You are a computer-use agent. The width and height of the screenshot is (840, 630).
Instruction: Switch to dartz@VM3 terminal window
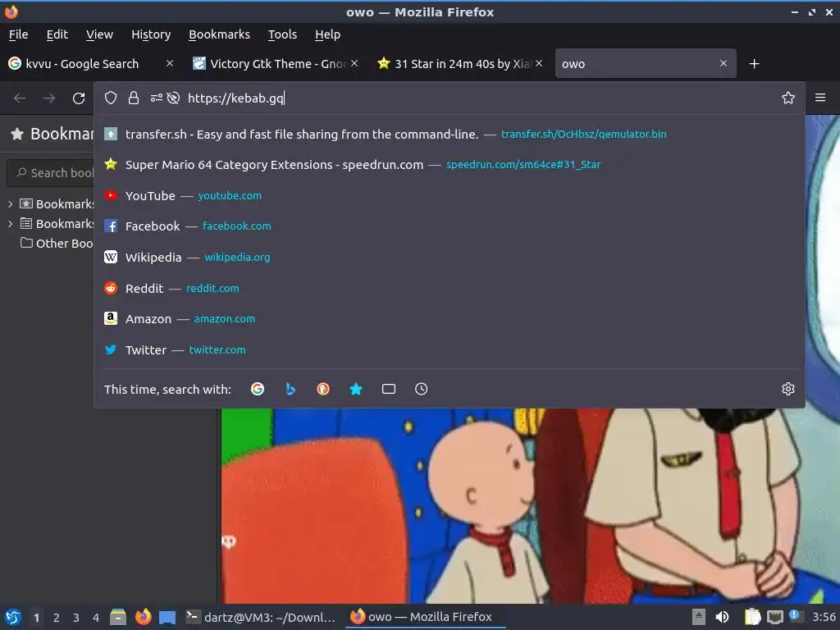click(x=260, y=617)
